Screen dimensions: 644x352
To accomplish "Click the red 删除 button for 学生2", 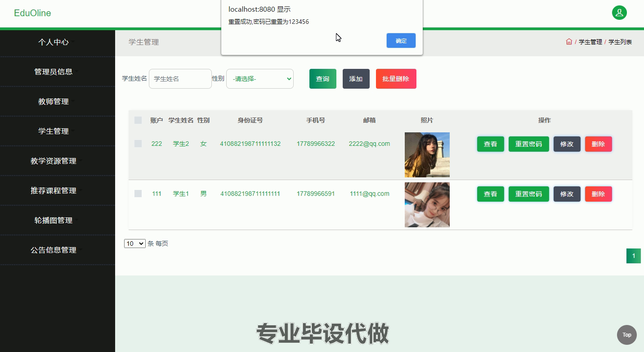I will [598, 144].
